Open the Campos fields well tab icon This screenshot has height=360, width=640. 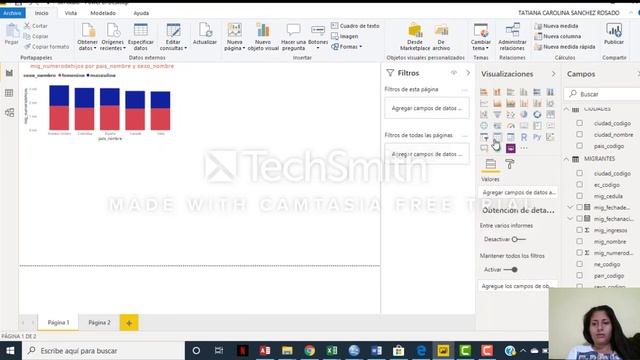(491, 164)
